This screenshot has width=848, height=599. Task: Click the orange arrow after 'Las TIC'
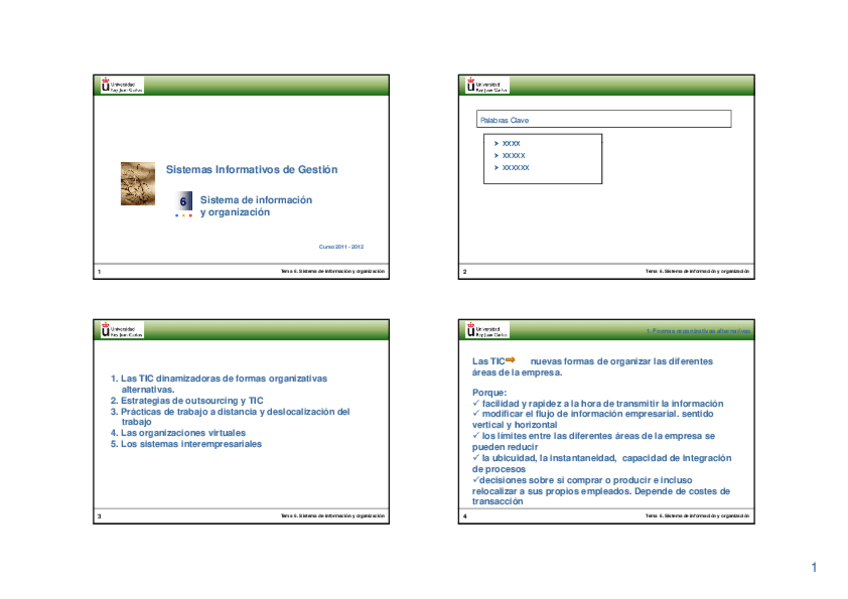point(511,360)
